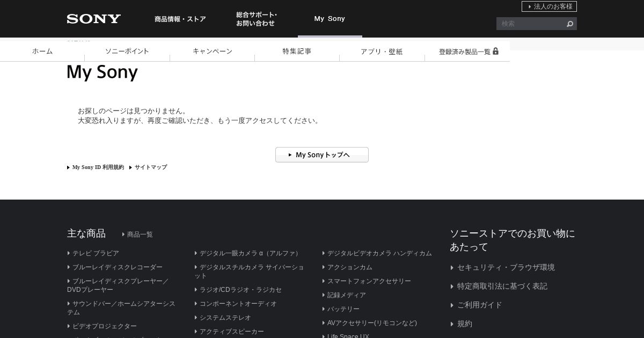Open デジタルスチルカメラ サイバーショット link

click(249, 271)
